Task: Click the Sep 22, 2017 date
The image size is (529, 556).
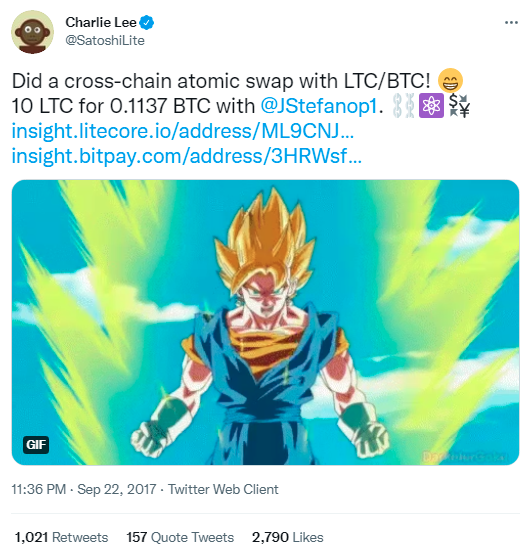Action: (x=117, y=489)
